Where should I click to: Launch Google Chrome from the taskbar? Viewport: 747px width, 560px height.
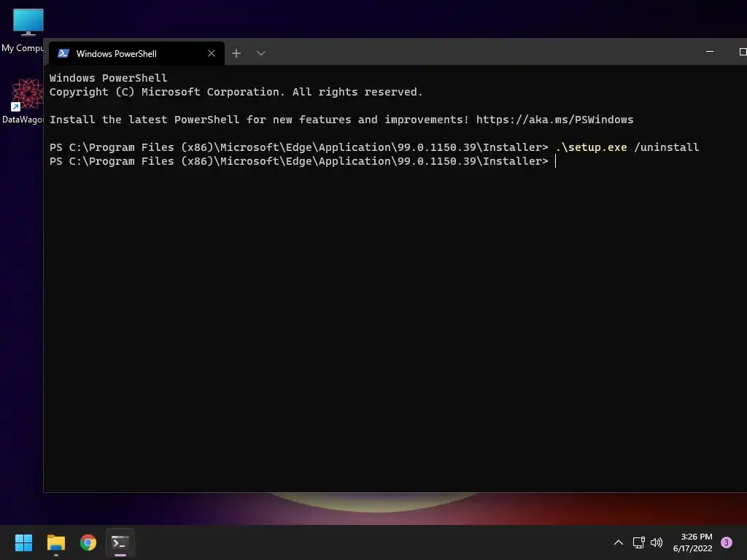[x=88, y=542]
